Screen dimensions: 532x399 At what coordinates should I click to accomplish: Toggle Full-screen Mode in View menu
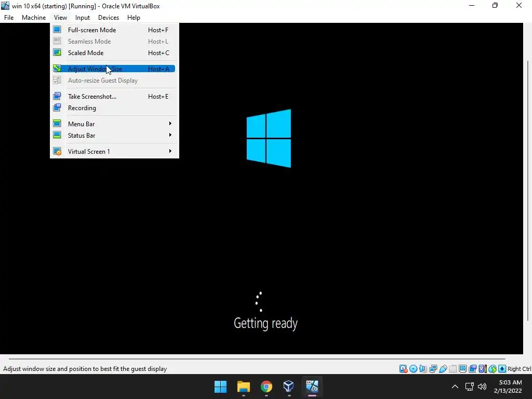click(114, 30)
